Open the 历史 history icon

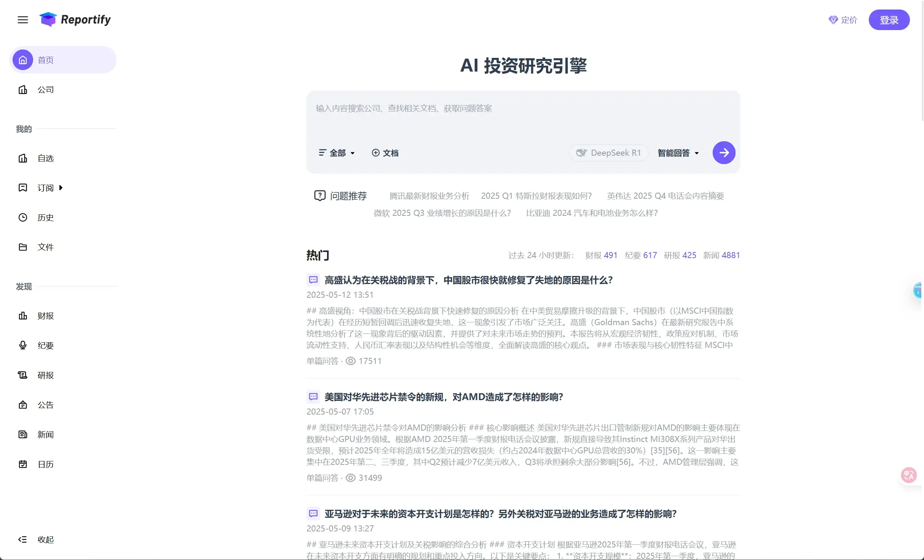tap(23, 217)
